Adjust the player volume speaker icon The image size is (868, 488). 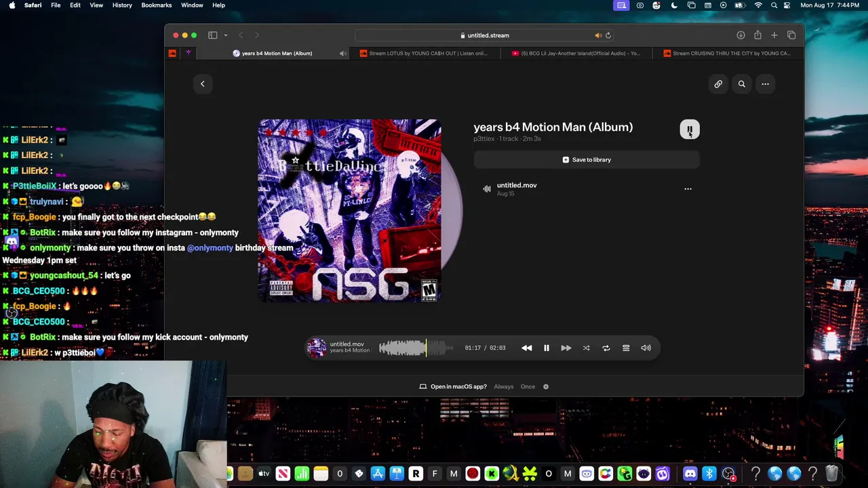[646, 348]
